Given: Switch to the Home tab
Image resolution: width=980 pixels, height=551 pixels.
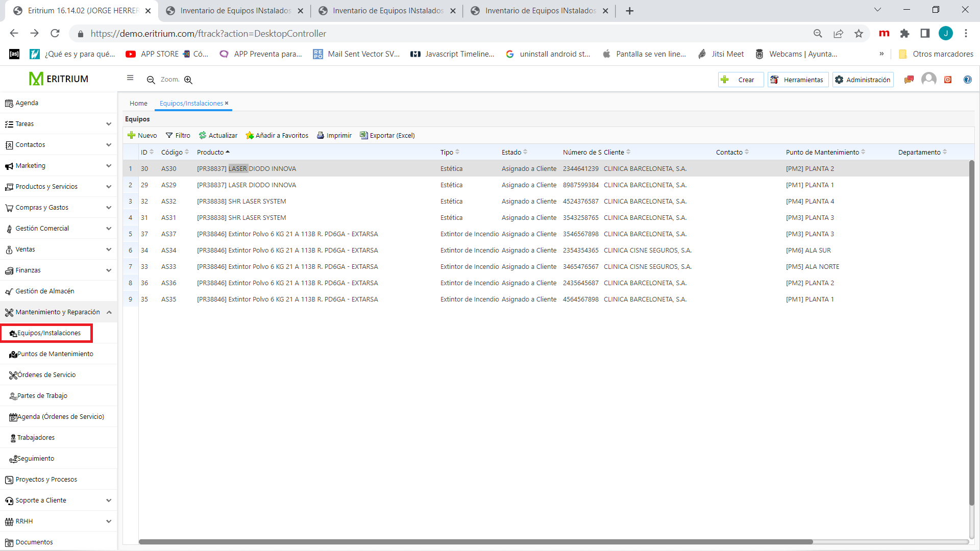Looking at the screenshot, I should click(x=138, y=103).
